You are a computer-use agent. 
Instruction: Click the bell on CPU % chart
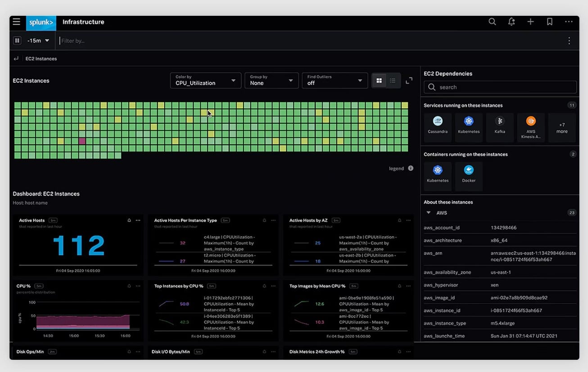[129, 286]
